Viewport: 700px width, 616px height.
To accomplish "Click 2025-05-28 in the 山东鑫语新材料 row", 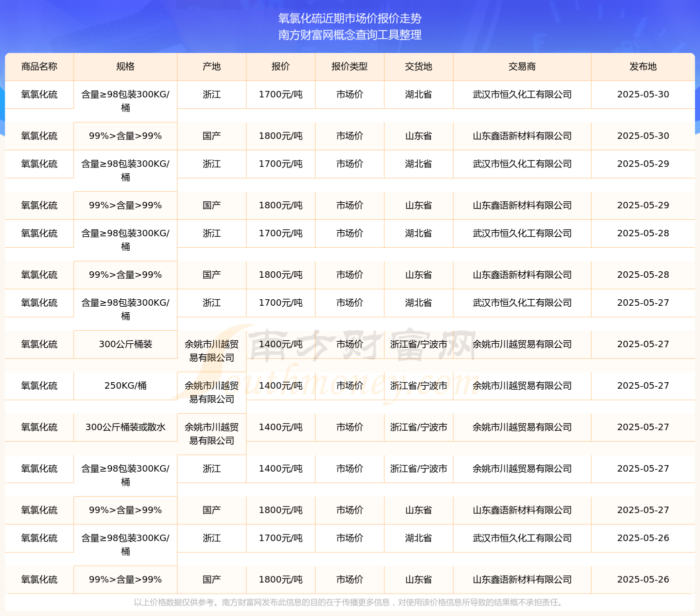I will (643, 275).
